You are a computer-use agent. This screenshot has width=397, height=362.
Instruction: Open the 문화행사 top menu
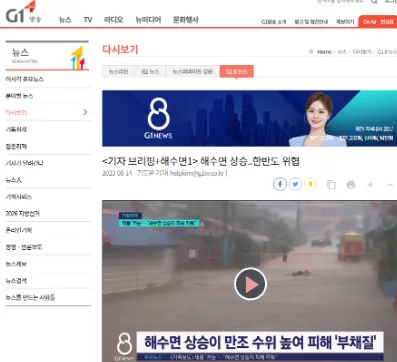coord(186,20)
